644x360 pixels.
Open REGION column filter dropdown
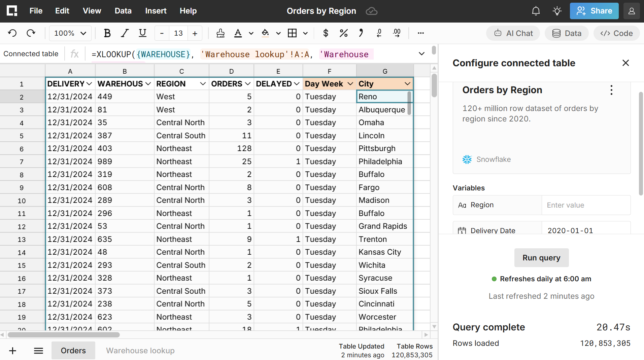tap(203, 84)
